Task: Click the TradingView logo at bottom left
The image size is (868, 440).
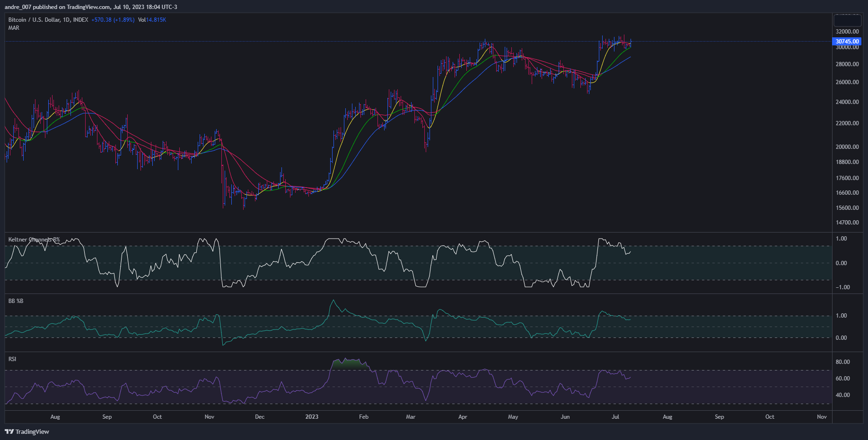Action: click(27, 431)
